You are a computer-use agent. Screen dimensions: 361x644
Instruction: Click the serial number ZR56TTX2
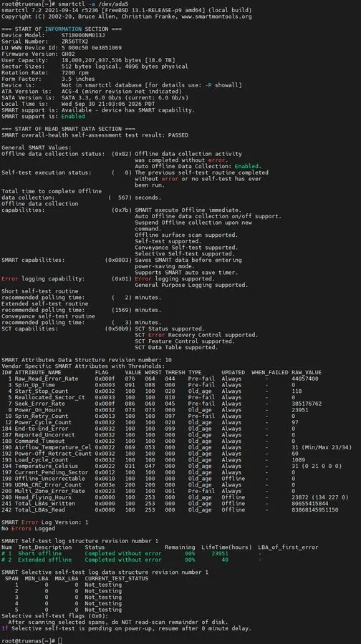(x=74, y=42)
